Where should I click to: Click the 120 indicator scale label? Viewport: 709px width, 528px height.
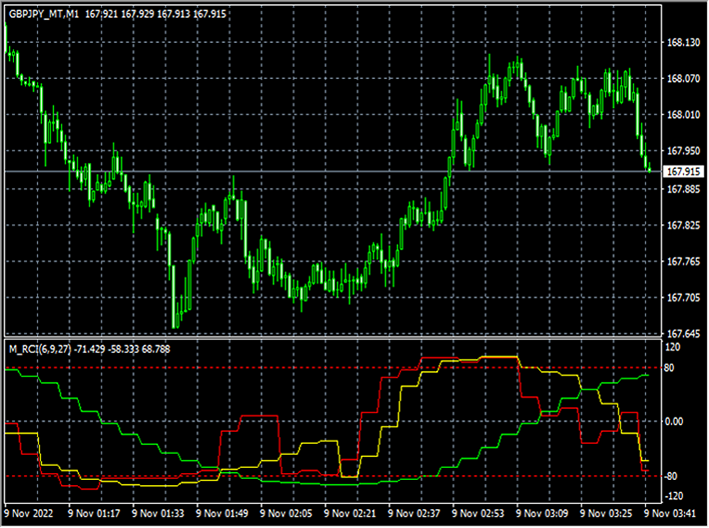pyautogui.click(x=673, y=347)
